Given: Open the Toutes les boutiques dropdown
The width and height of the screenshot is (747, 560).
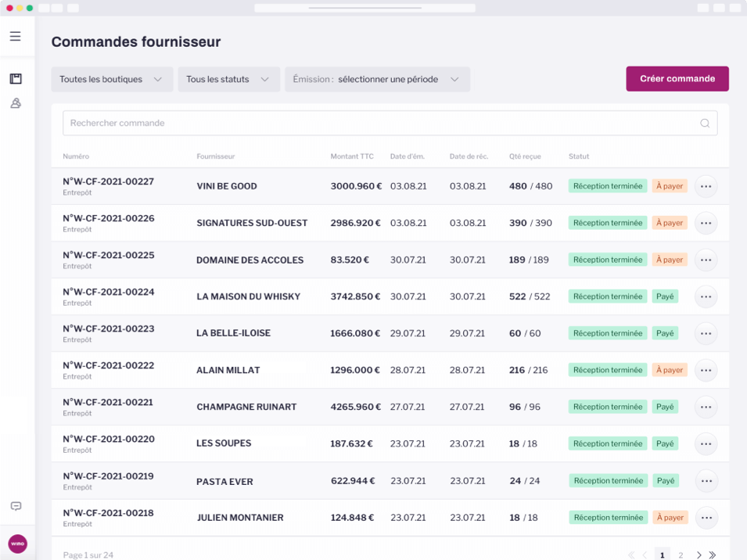Looking at the screenshot, I should pos(112,79).
